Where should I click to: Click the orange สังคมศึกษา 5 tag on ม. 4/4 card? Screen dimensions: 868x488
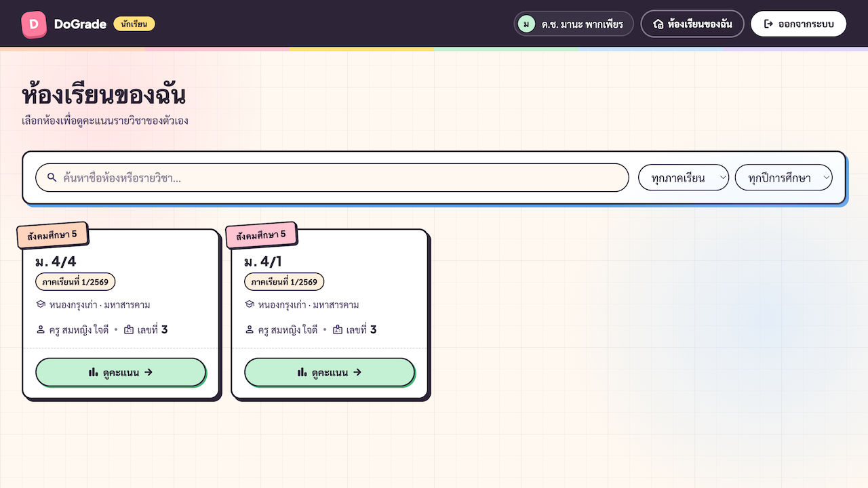point(53,235)
